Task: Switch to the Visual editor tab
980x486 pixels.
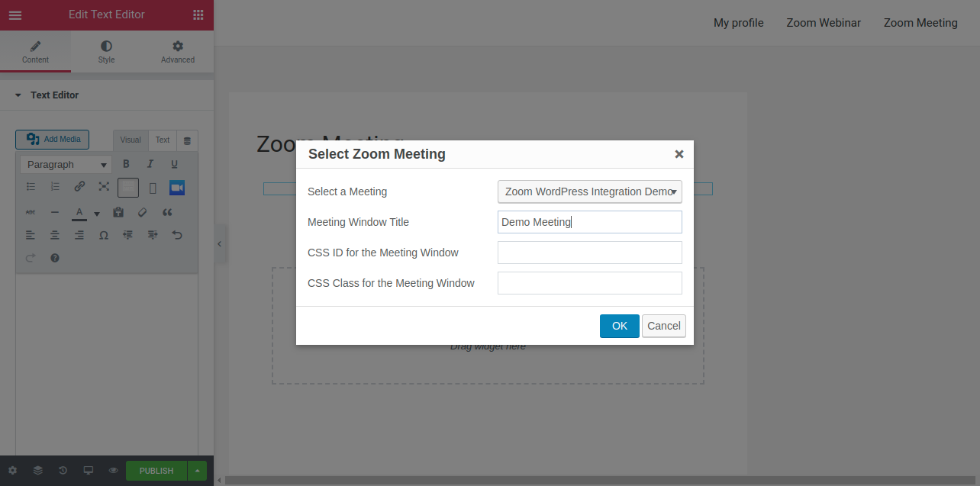Action: 131,140
